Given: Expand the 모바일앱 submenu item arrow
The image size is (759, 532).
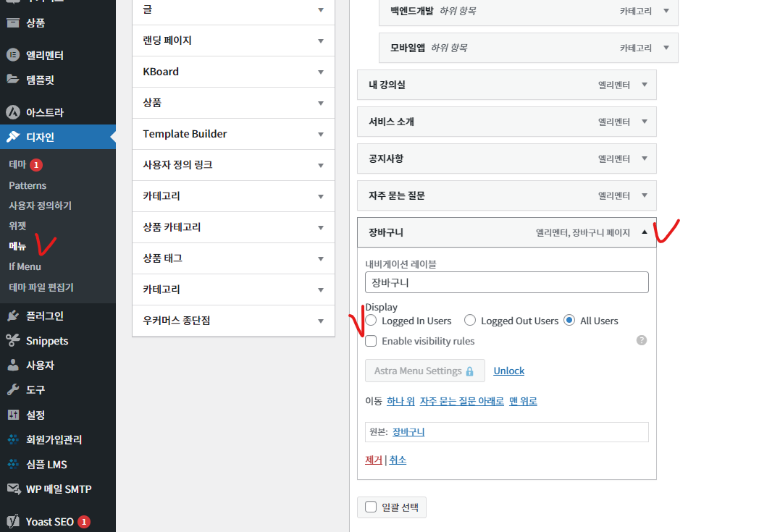Looking at the screenshot, I should coord(666,47).
